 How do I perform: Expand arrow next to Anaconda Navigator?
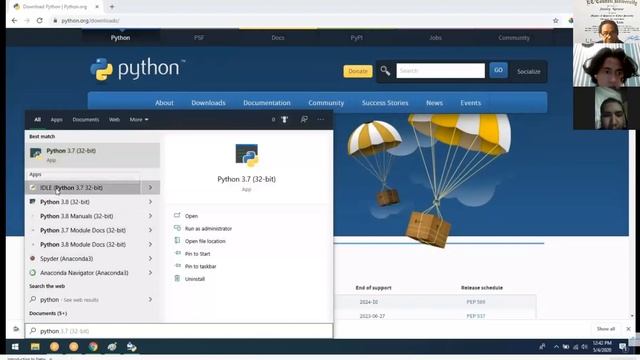(x=150, y=273)
